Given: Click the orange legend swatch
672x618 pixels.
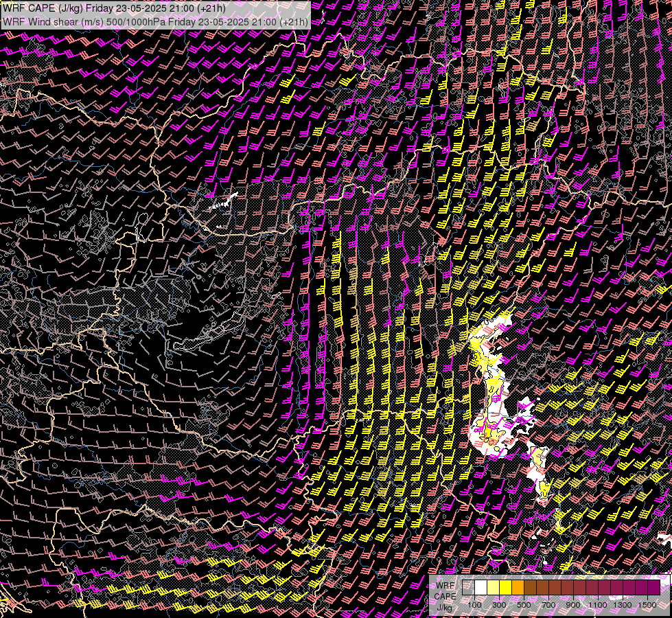Looking at the screenshot, I should point(518,587).
